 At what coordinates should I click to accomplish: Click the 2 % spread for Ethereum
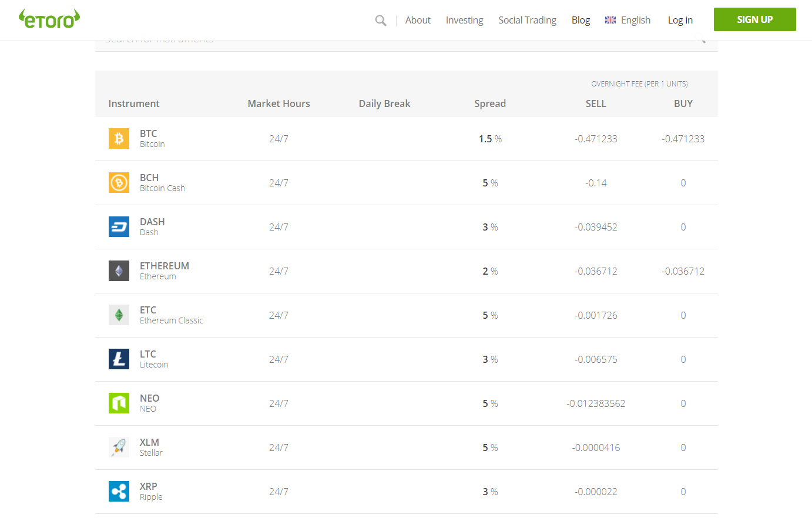(x=490, y=271)
